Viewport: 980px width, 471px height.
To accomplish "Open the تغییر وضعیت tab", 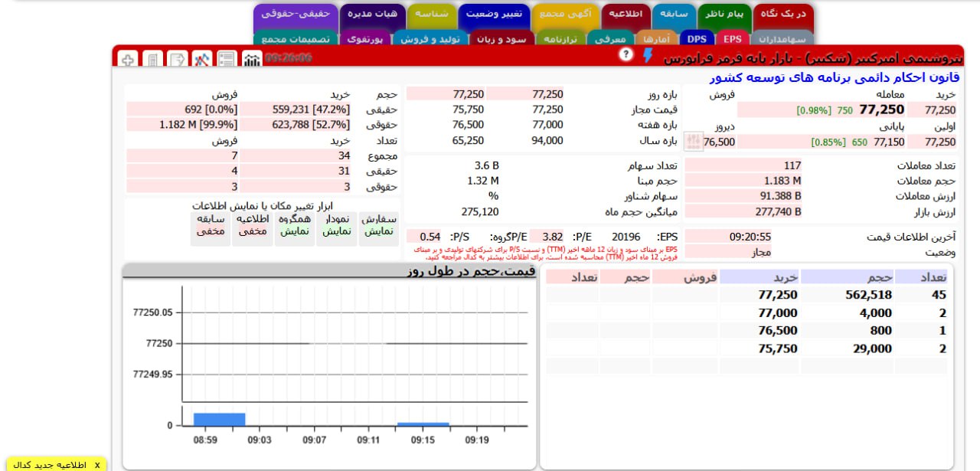I will point(494,15).
